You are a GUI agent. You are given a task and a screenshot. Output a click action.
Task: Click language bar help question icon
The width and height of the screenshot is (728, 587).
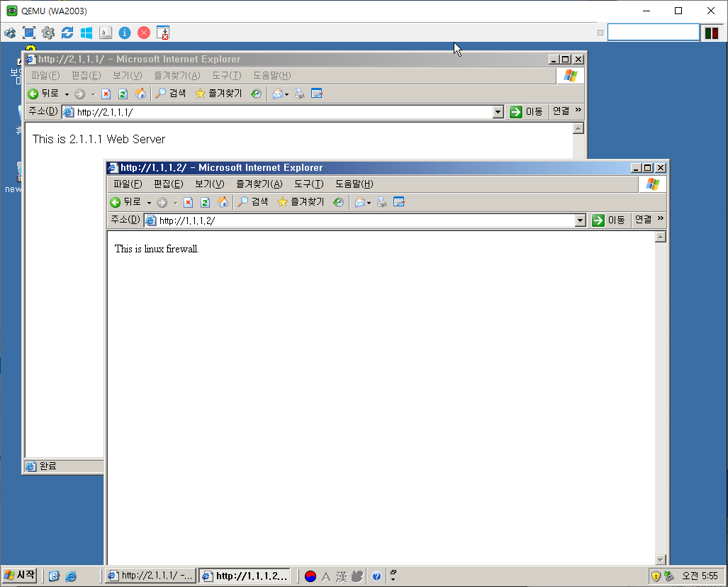pos(376,576)
